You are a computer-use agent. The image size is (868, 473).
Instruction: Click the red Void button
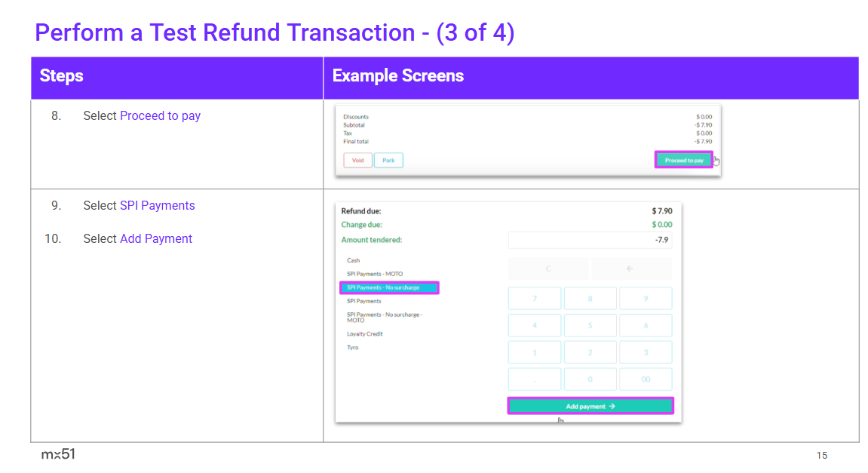[x=357, y=160]
